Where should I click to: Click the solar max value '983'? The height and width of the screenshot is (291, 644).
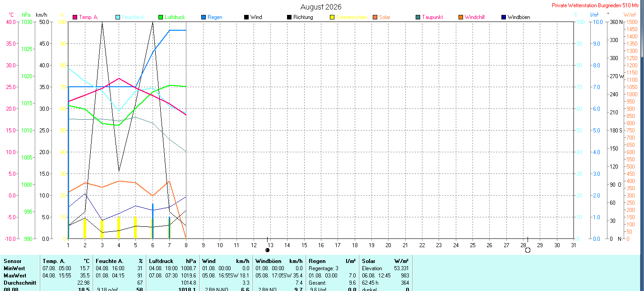(405, 275)
